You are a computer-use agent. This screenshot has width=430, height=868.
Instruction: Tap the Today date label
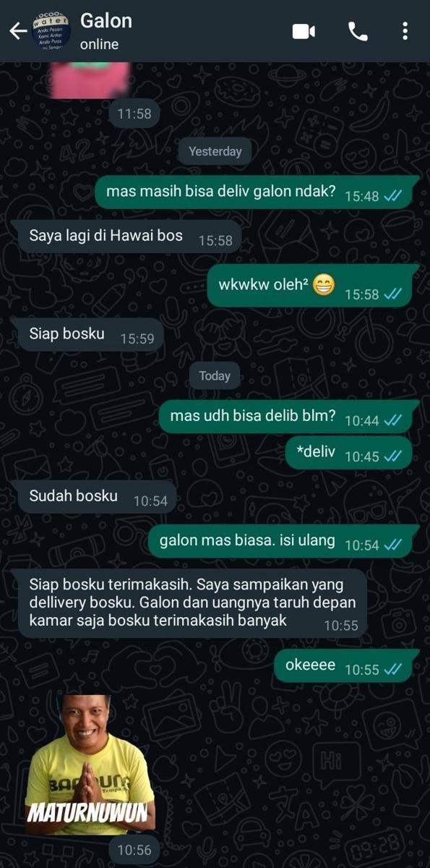[215, 375]
